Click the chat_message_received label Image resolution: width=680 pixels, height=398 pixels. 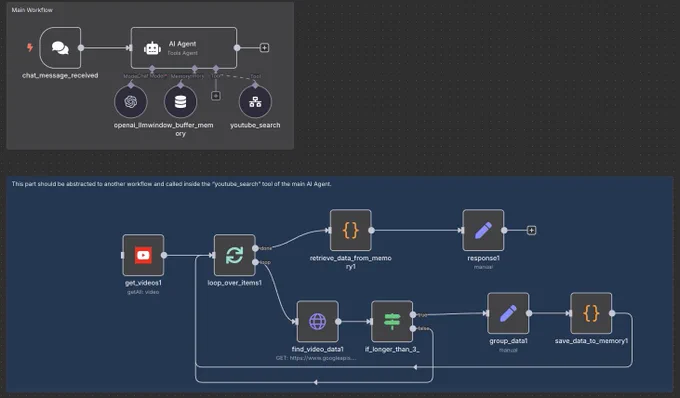(x=60, y=75)
